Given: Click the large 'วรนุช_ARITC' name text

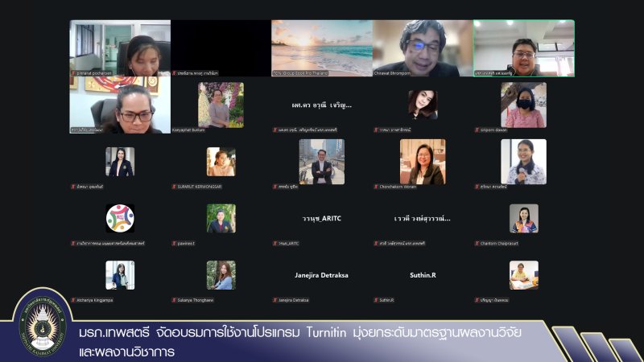Looking at the screenshot, I should (x=321, y=218).
